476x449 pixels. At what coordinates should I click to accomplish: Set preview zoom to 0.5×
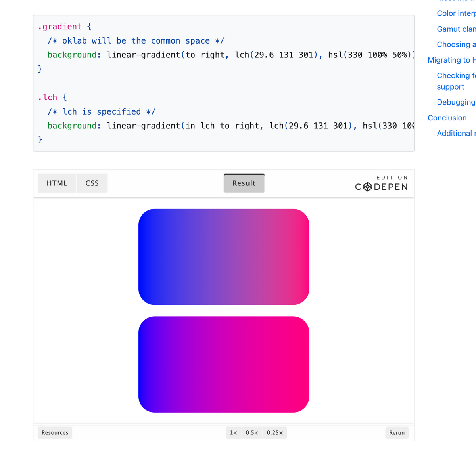click(x=252, y=433)
